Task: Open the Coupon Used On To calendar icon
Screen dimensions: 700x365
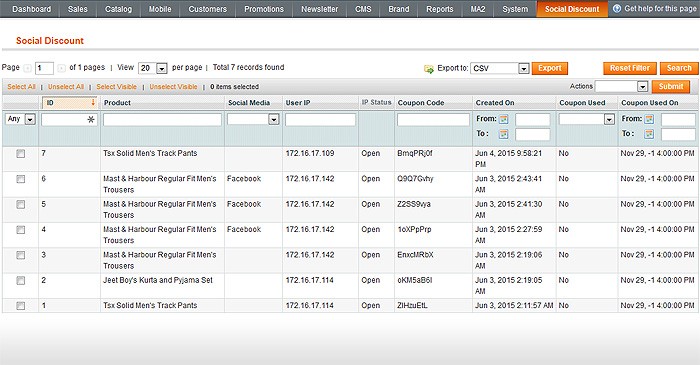Action: coord(649,134)
